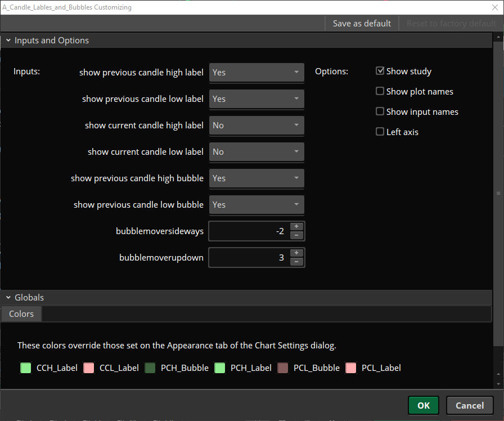Screen dimensions: 504x421
Task: Cancel the customizing dialog
Action: tap(470, 406)
